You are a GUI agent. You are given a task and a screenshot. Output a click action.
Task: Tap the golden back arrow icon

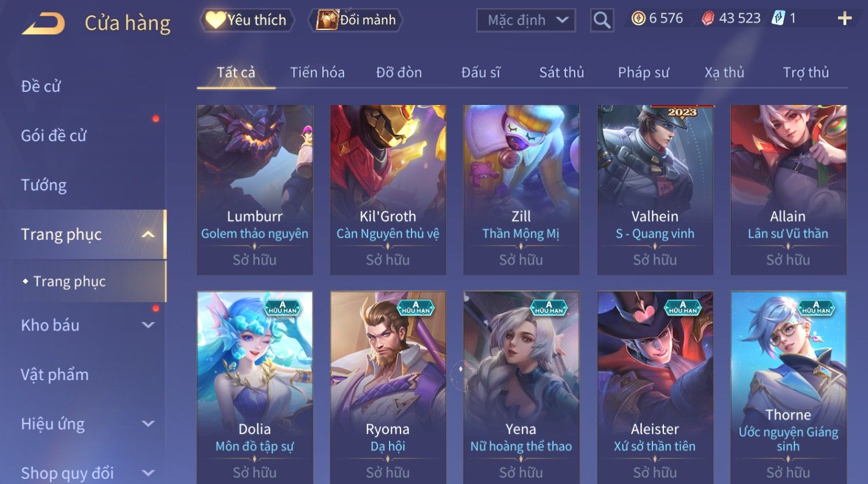coord(43,24)
